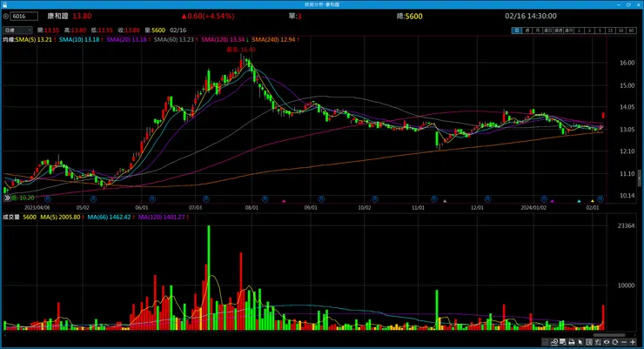Click the Y-axis settings icon
This screenshot has width=644, height=349.
pyautogui.click(x=598, y=342)
